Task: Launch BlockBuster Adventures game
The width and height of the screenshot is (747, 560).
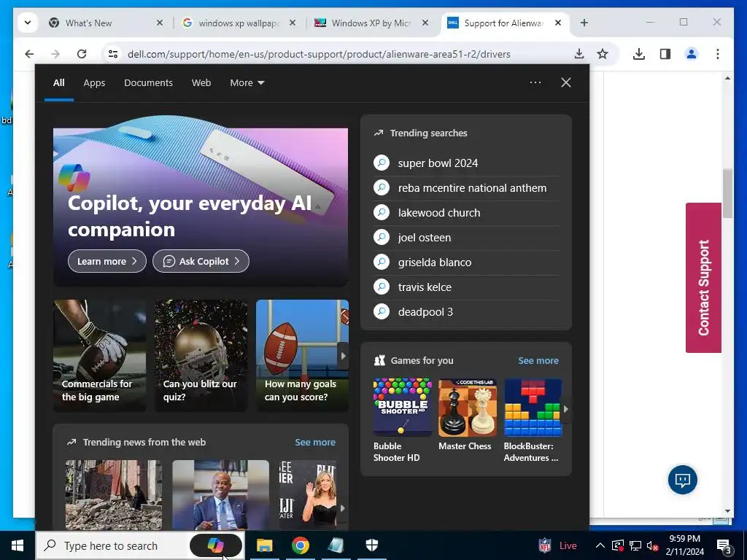Action: pyautogui.click(x=533, y=421)
